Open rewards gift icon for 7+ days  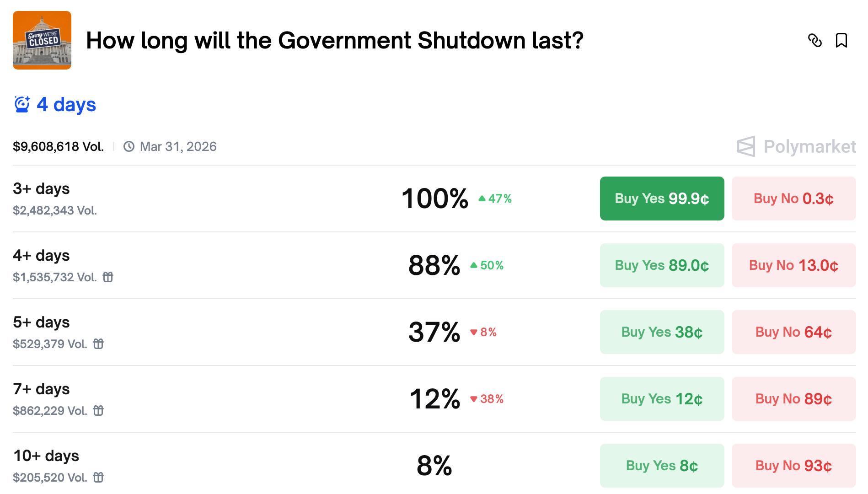point(98,410)
